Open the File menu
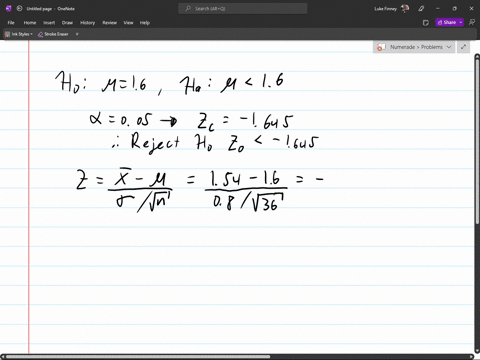This screenshot has width=480, height=360. tap(11, 23)
